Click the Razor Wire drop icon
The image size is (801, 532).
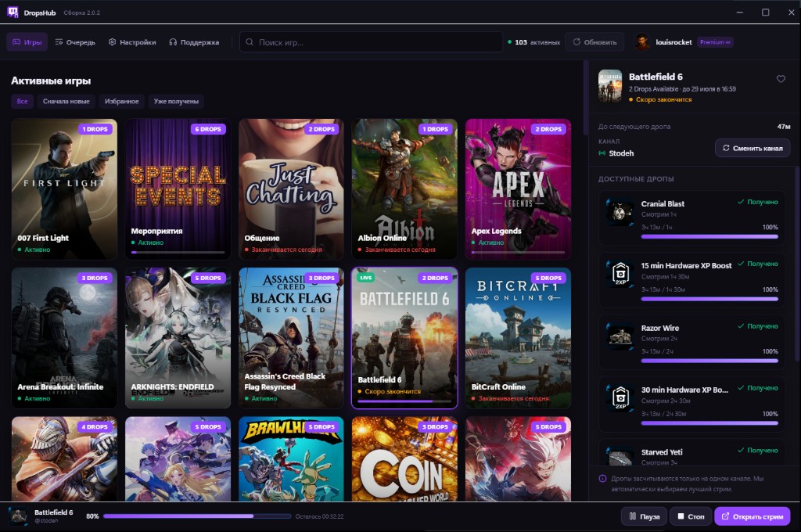(x=620, y=336)
